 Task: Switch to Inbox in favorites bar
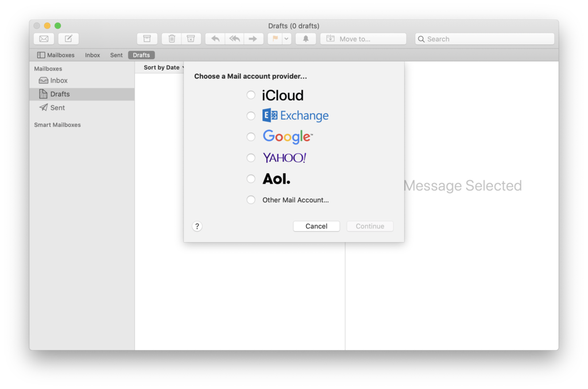tap(92, 55)
